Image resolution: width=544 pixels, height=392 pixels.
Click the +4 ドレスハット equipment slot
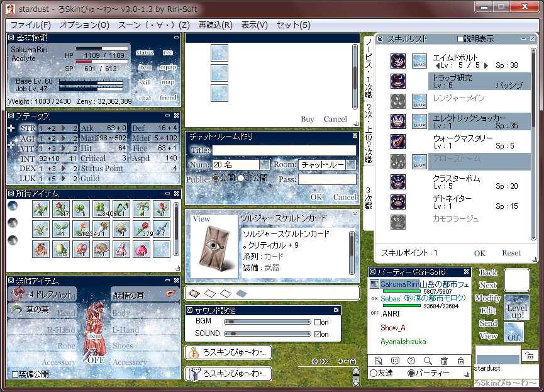coord(42,294)
